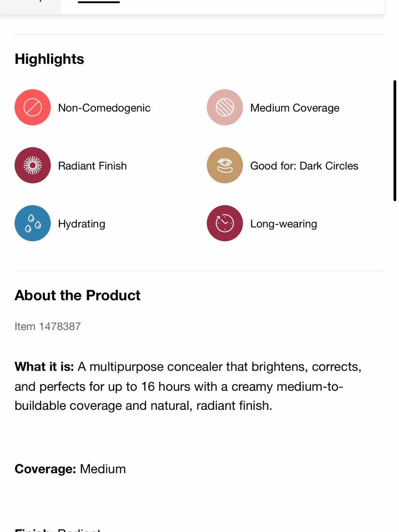Click the Hydrating label

[81, 223]
